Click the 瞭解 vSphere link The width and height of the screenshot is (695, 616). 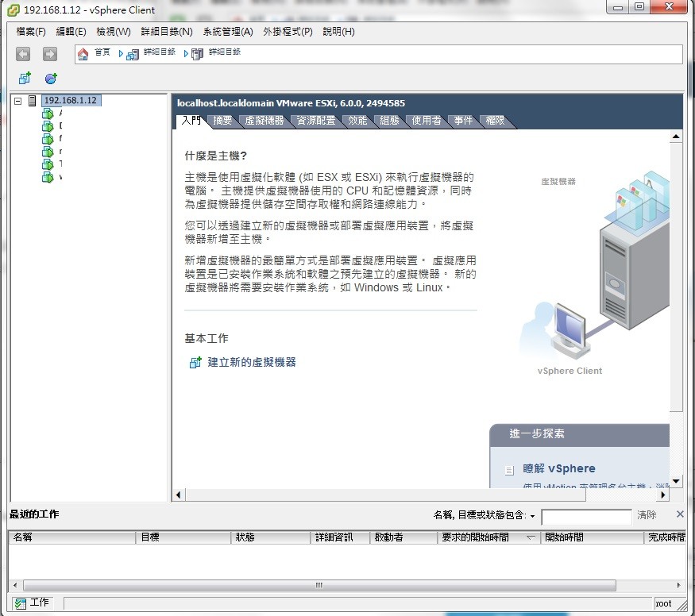[559, 468]
